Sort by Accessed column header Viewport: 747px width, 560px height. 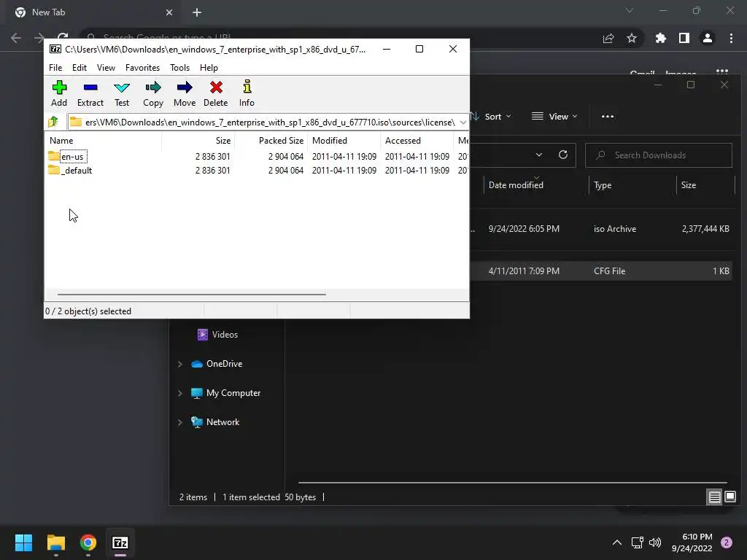click(x=417, y=141)
